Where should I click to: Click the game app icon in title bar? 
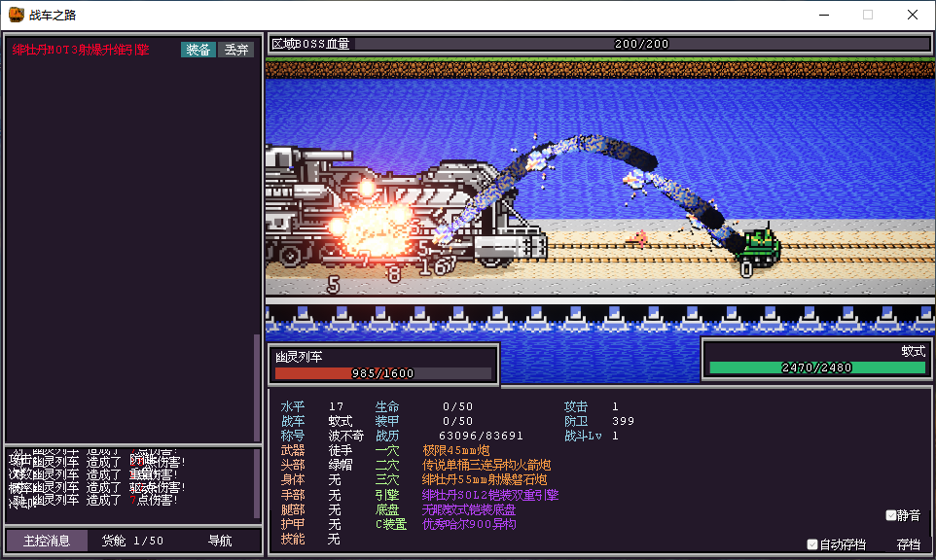(17, 15)
